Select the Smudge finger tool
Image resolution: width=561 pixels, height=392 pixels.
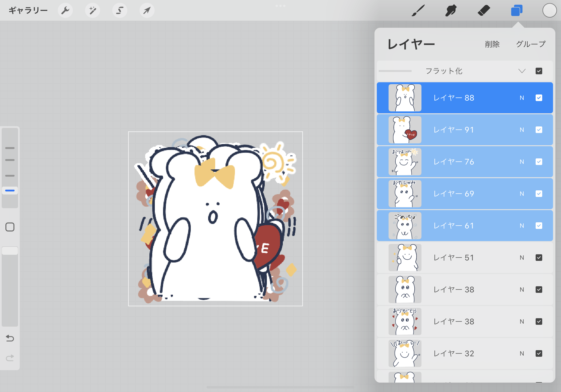coord(451,11)
